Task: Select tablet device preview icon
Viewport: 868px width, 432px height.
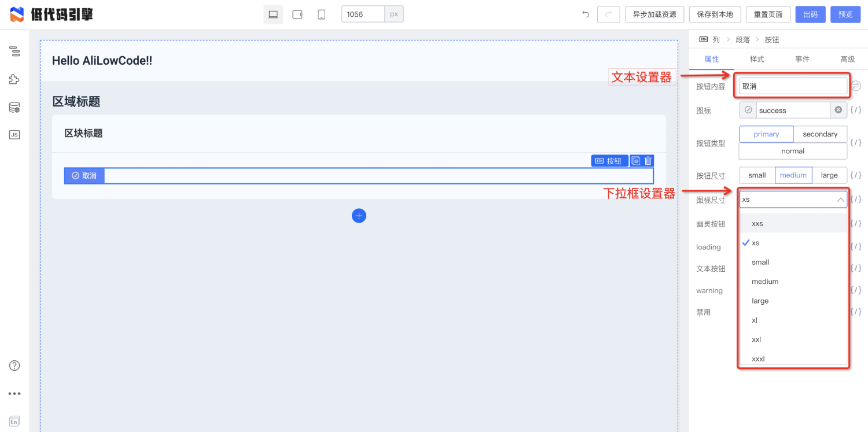Action: pyautogui.click(x=297, y=14)
